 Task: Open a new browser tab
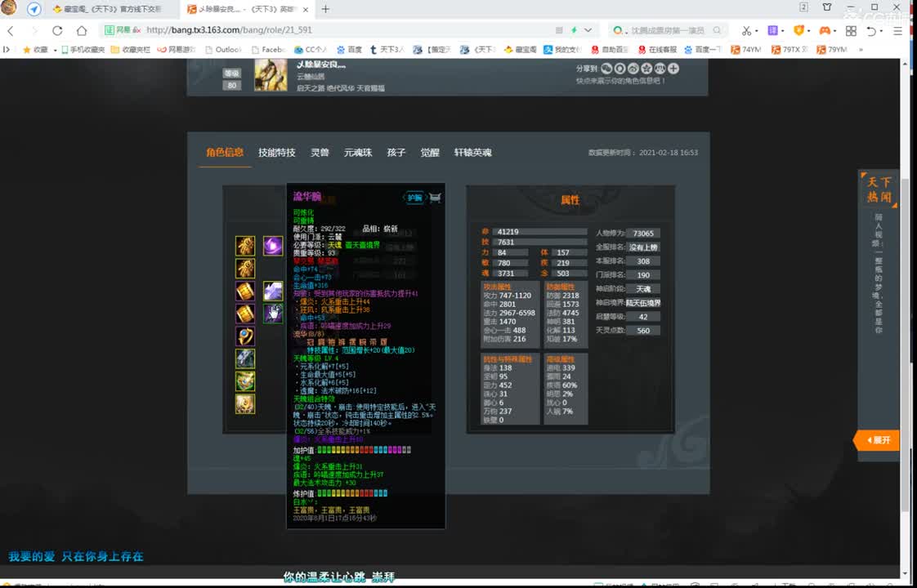(x=325, y=9)
